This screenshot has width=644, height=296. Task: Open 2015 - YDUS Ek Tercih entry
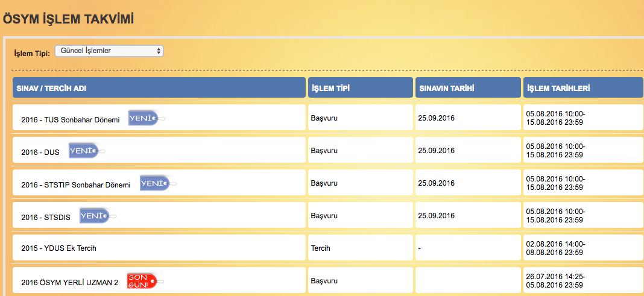(x=58, y=248)
